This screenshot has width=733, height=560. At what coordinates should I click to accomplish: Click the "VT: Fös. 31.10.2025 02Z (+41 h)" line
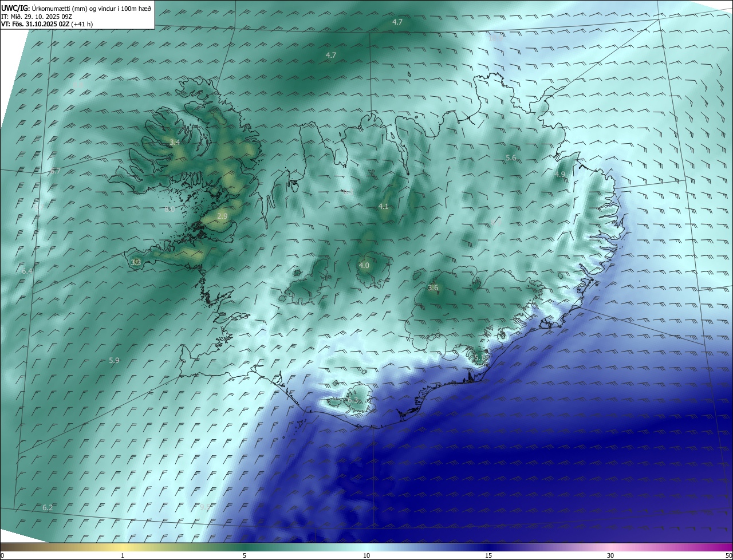tap(46, 24)
